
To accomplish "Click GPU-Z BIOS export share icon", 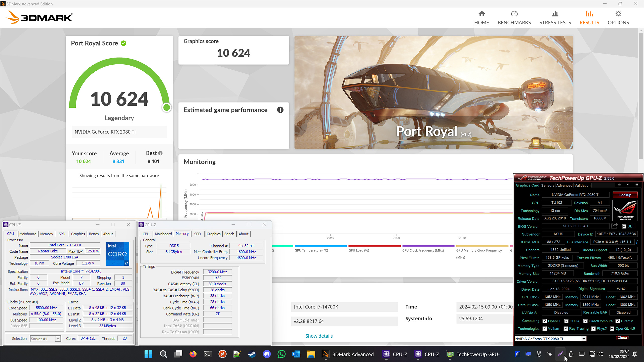I will [614, 226].
